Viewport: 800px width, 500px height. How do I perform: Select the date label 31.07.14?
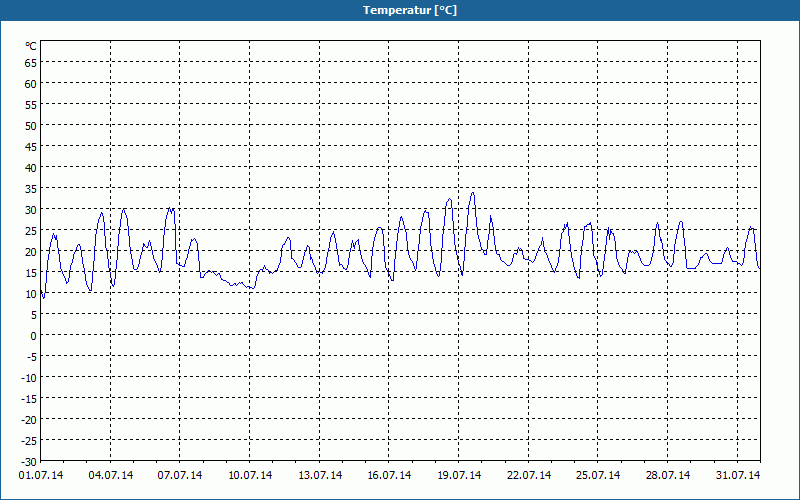coord(738,475)
